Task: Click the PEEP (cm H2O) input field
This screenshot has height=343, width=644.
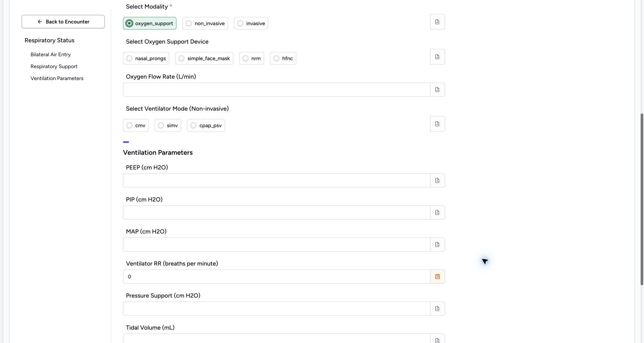Action: pos(277,181)
